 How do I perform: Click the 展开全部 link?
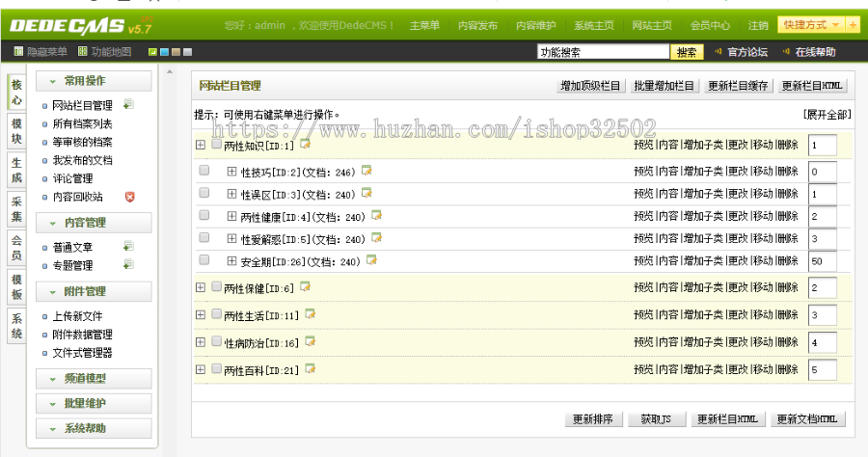[827, 115]
